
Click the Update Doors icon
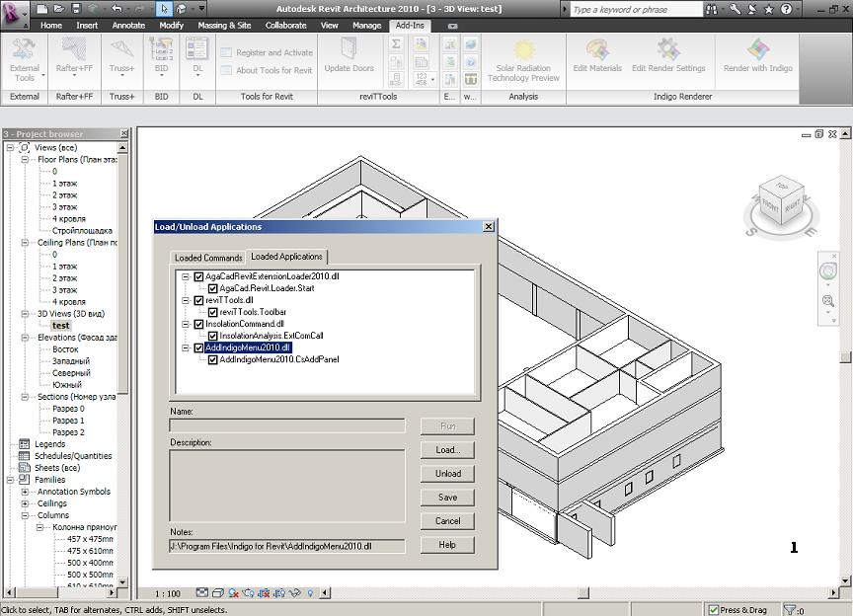tap(349, 49)
